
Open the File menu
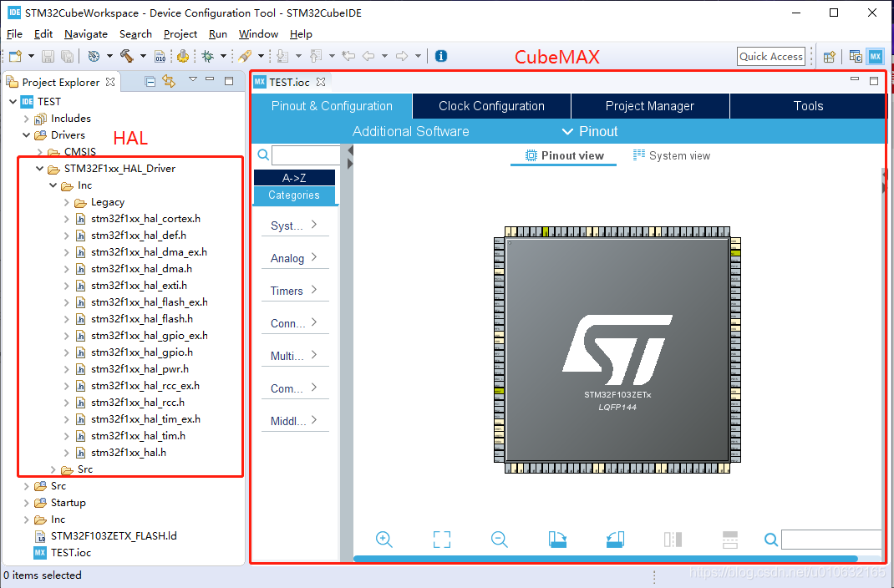pyautogui.click(x=14, y=34)
